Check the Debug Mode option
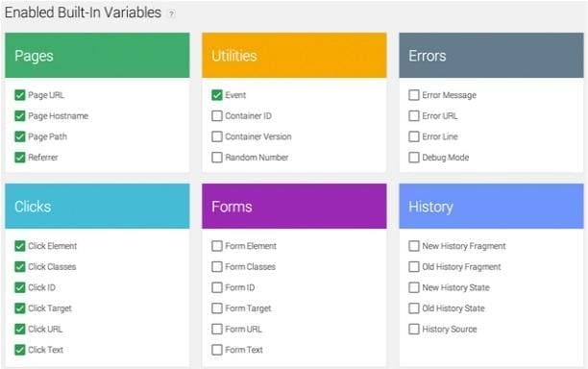The image size is (588, 369). coord(414,158)
